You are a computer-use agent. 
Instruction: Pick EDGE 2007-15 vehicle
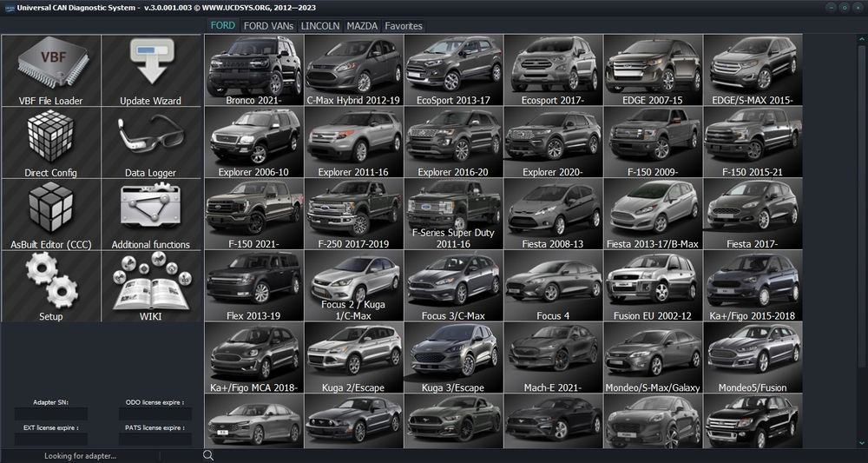[x=653, y=70]
